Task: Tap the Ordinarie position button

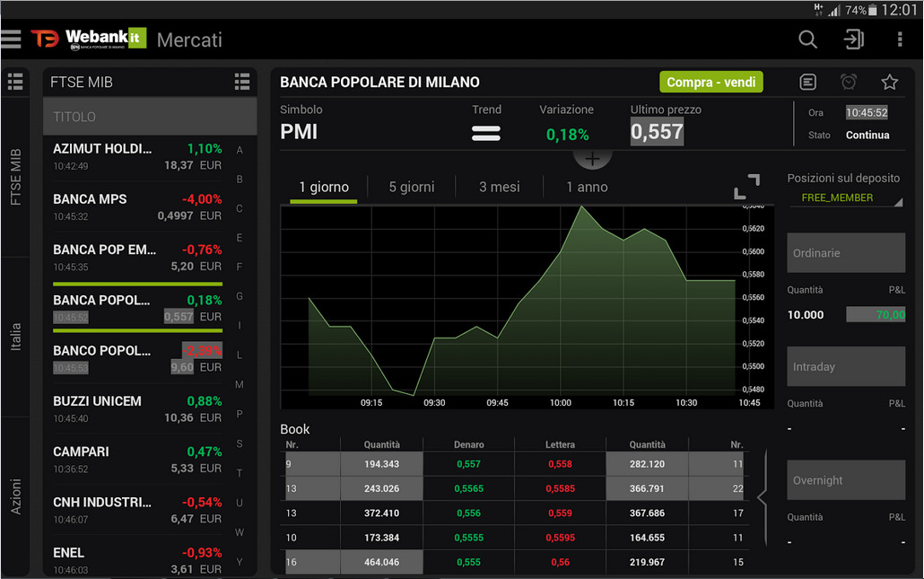Action: coord(846,253)
